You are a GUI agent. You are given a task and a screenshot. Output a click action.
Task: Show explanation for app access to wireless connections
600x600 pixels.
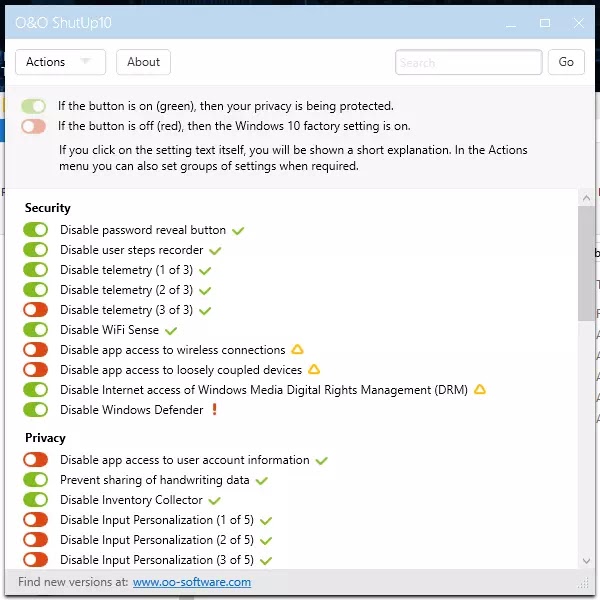pos(173,350)
